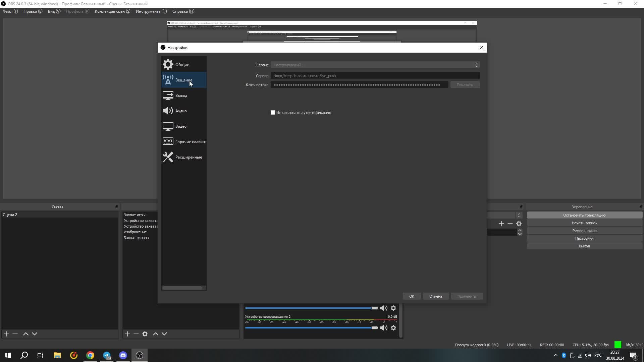Screen dimensions: 644x362
Task: Click the gear icon for the playback device 2 mixer
Action: [x=393, y=328]
